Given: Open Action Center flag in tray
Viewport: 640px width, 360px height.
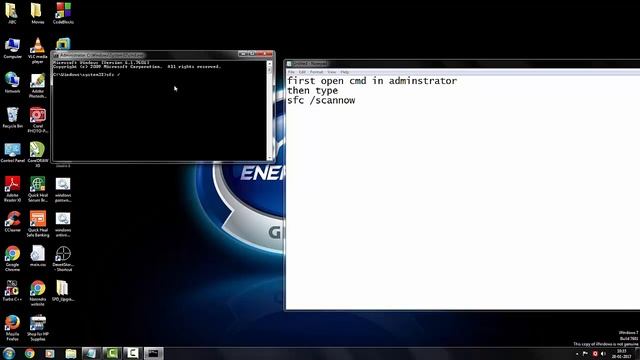Looking at the screenshot, I should [585, 353].
